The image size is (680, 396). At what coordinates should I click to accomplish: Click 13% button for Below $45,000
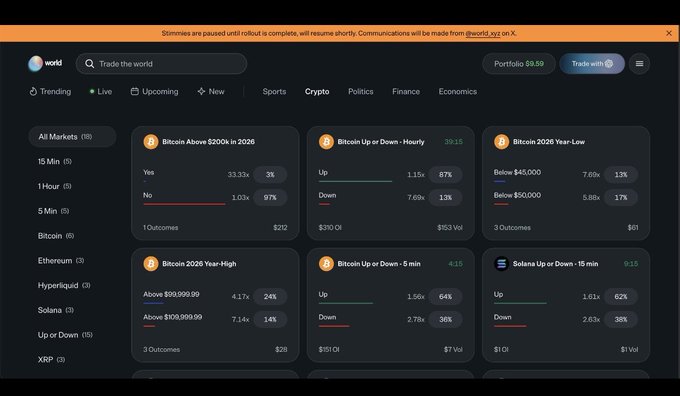[x=621, y=174]
